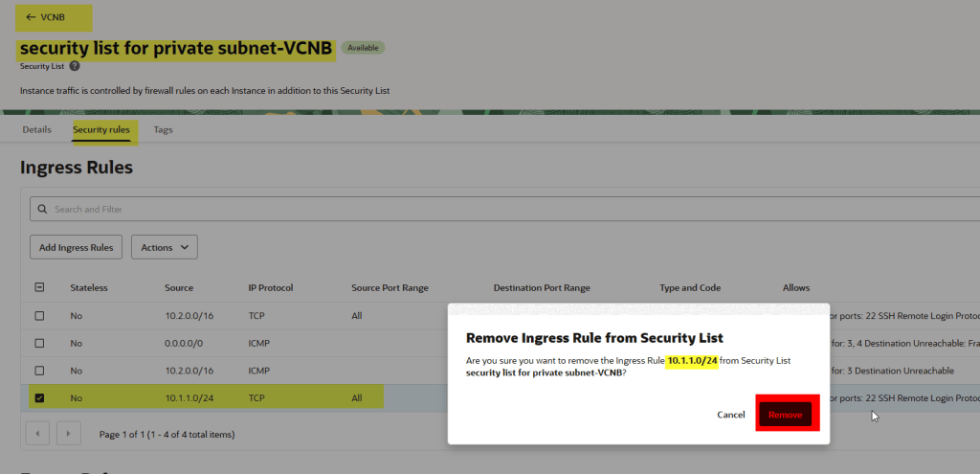Click the Remove button in dialog
The image size is (980, 474).
785,415
